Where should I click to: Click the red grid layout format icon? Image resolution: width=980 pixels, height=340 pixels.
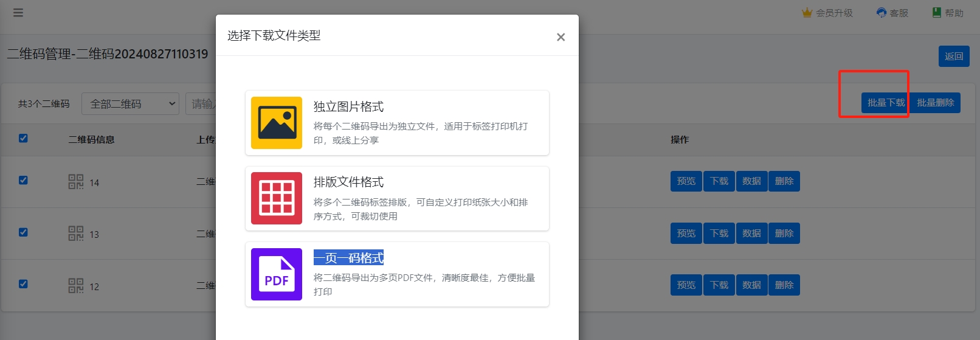(x=277, y=198)
